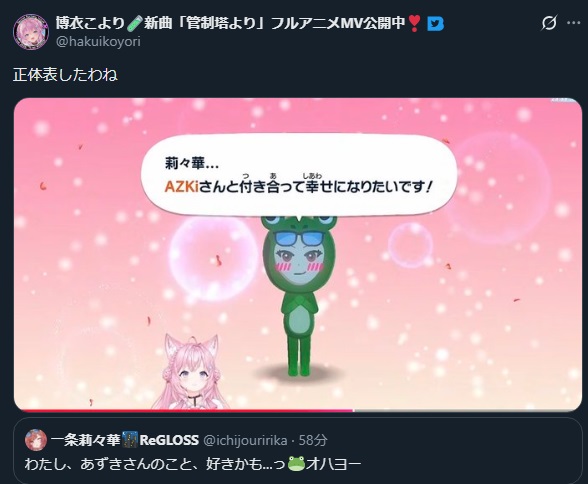Click the frog emoji in the quoted post
The width and height of the screenshot is (588, 484).
tap(297, 465)
